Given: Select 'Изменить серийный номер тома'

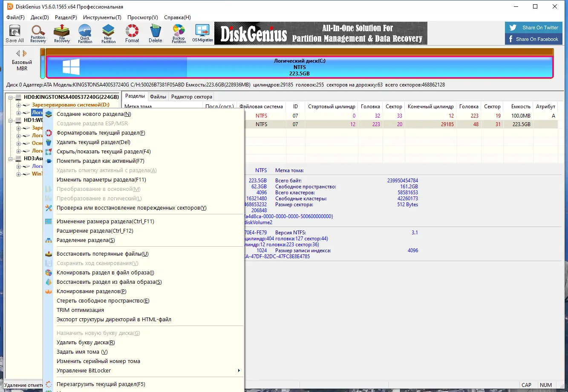Looking at the screenshot, I should click(144, 361).
